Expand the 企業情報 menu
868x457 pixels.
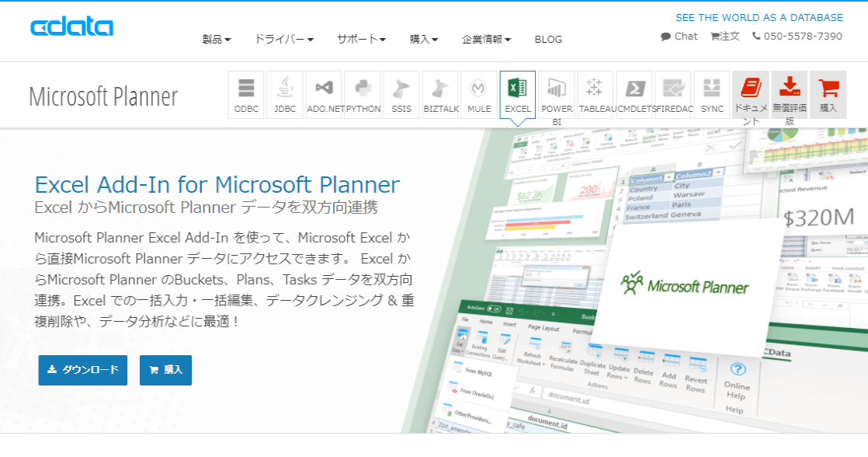pos(487,40)
